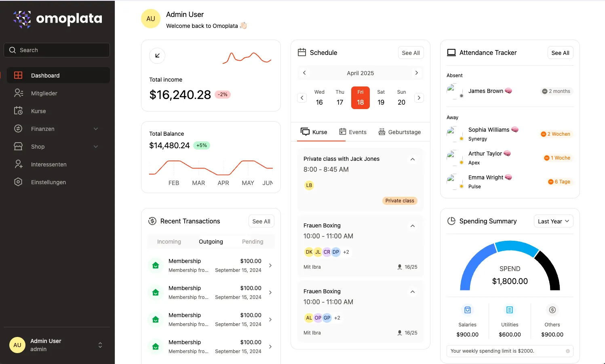The height and width of the screenshot is (364, 605).
Task: Click the Salaries icon in Spending Summary
Action: (467, 309)
